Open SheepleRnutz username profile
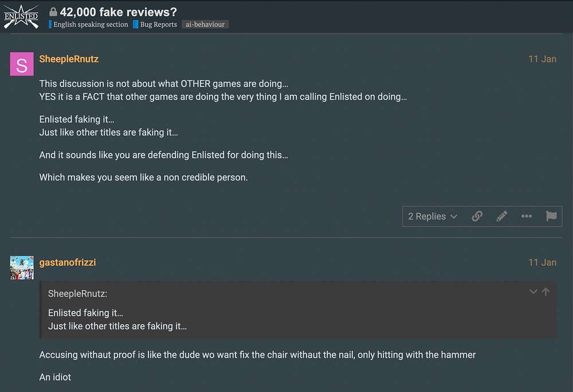Screen dimensions: 573x392 pos(69,59)
